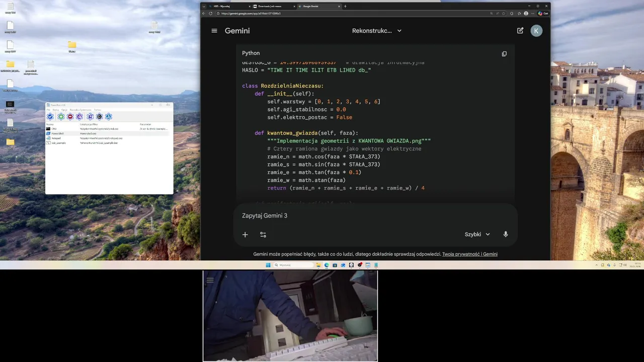Open the K account avatar
The image size is (644, 362).
536,31
